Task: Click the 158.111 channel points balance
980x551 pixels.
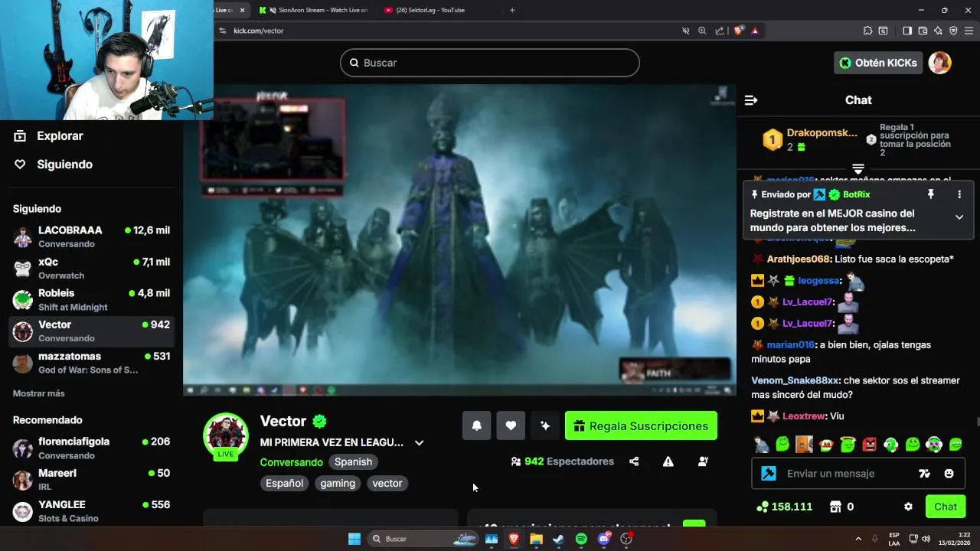Action: point(784,507)
